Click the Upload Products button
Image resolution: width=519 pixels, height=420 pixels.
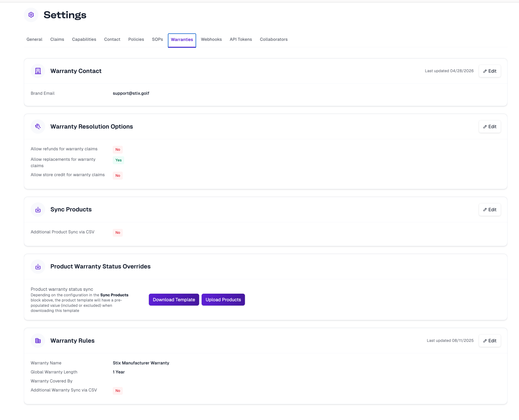[x=223, y=300]
